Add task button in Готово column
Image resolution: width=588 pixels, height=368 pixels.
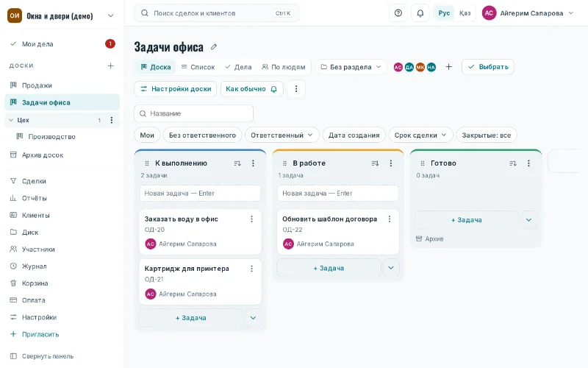click(467, 220)
